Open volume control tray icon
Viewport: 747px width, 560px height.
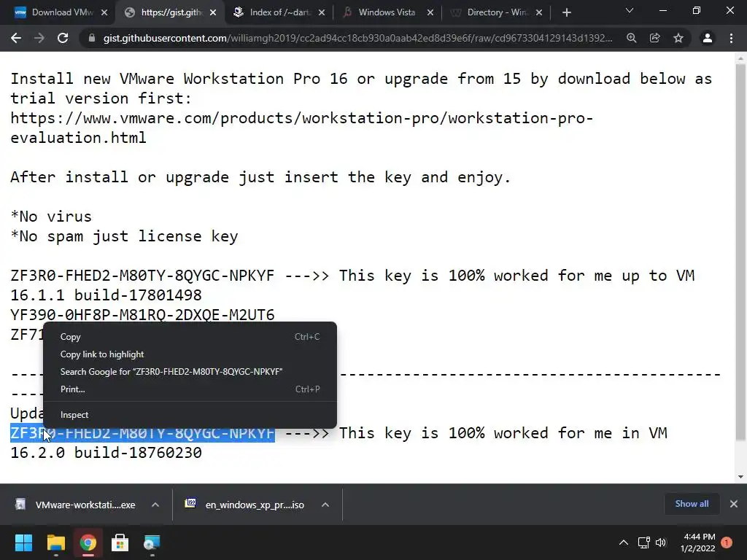661,542
